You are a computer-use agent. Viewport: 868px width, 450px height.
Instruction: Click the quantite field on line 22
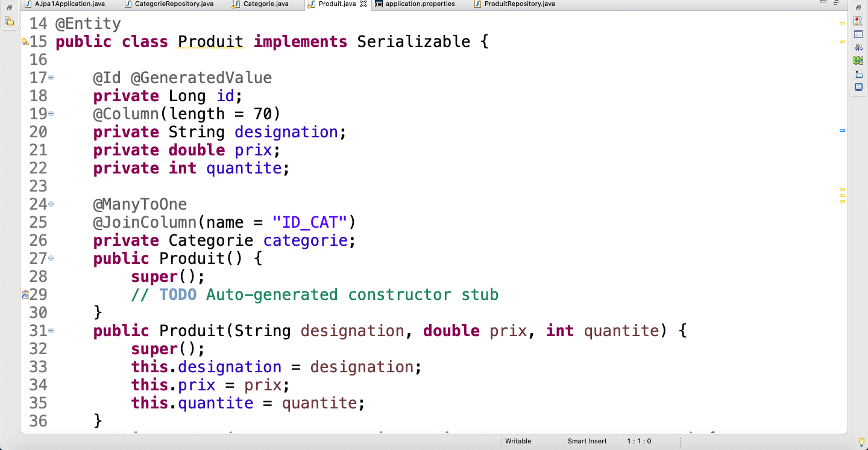tap(244, 168)
